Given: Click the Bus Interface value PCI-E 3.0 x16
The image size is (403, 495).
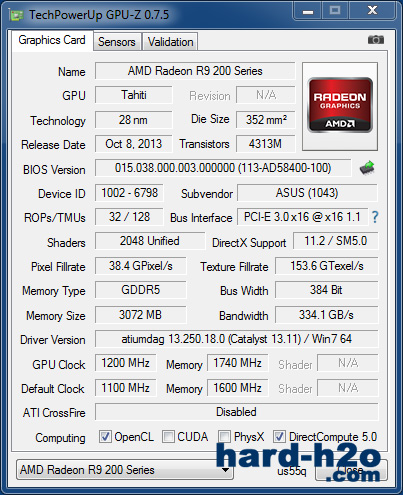Looking at the screenshot, I should [x=302, y=217].
